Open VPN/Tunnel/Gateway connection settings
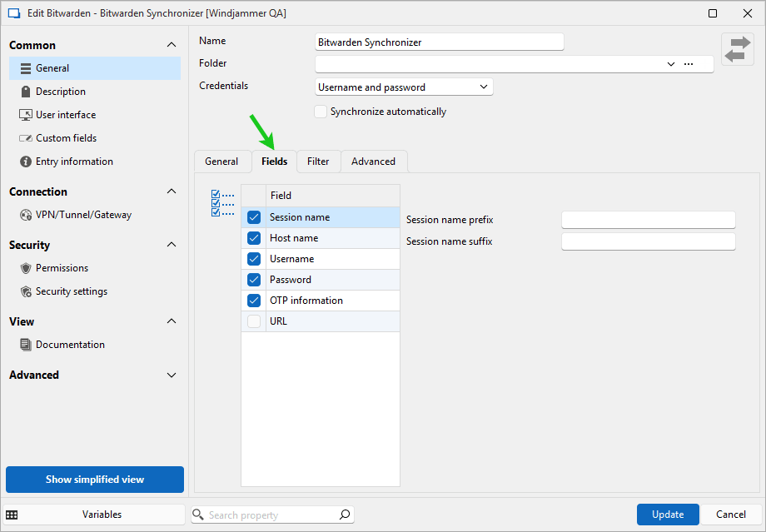766x532 pixels. click(83, 215)
